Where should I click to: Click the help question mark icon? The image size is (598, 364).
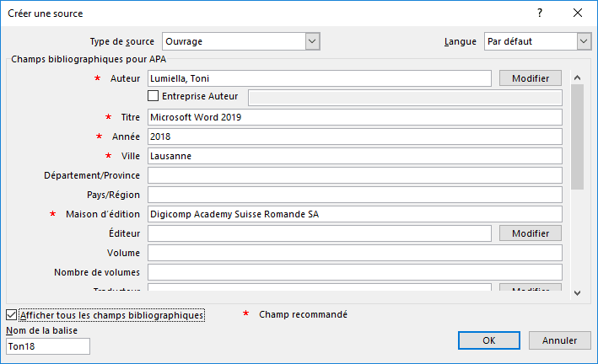pyautogui.click(x=539, y=13)
